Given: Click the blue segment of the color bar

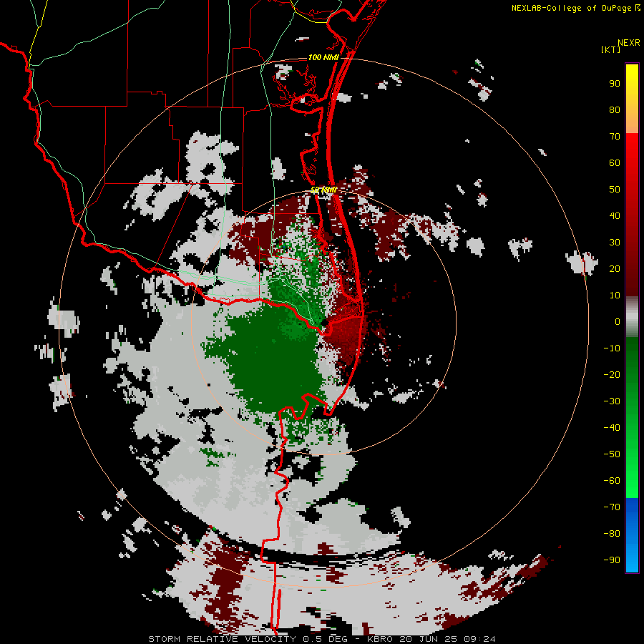Looking at the screenshot, I should pyautogui.click(x=632, y=535).
